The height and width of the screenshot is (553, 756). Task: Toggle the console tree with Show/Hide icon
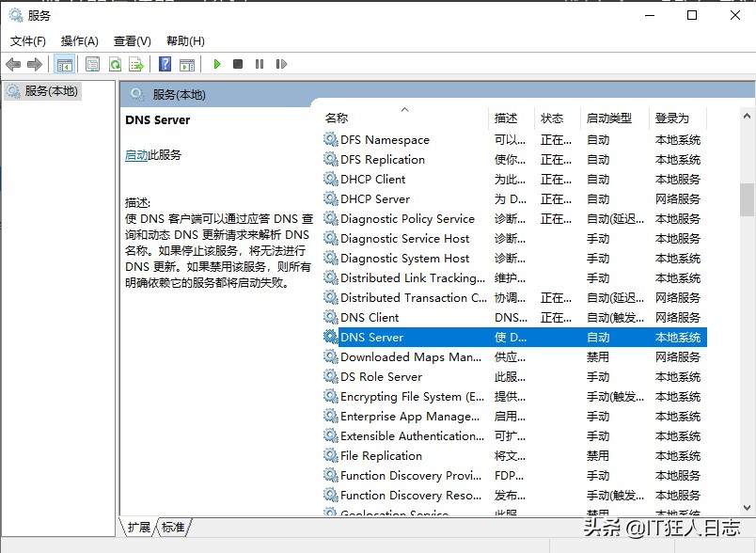point(64,64)
